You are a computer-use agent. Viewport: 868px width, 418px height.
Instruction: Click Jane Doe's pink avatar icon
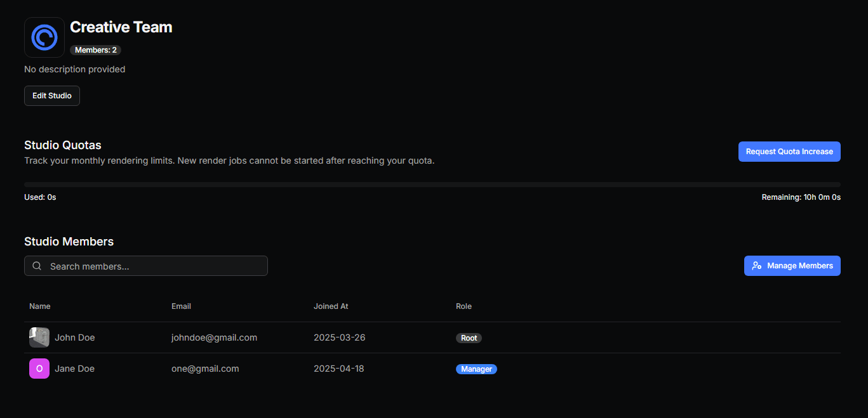click(x=39, y=369)
